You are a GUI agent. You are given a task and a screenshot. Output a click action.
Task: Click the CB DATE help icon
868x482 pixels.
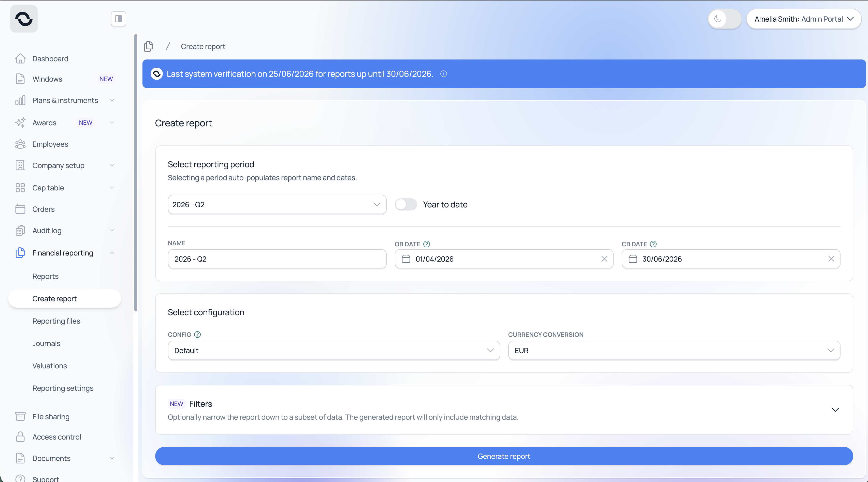[x=653, y=244]
